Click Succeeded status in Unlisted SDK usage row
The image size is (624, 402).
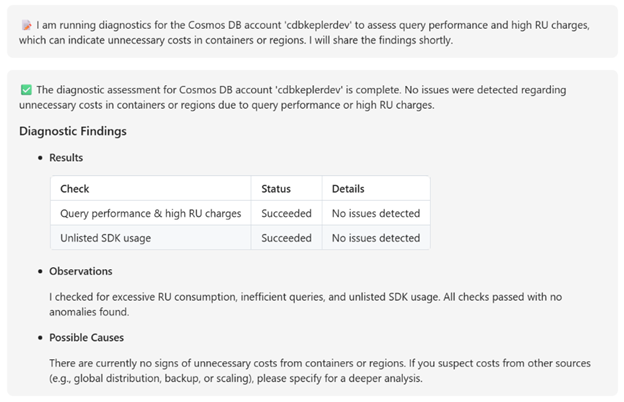tap(286, 238)
